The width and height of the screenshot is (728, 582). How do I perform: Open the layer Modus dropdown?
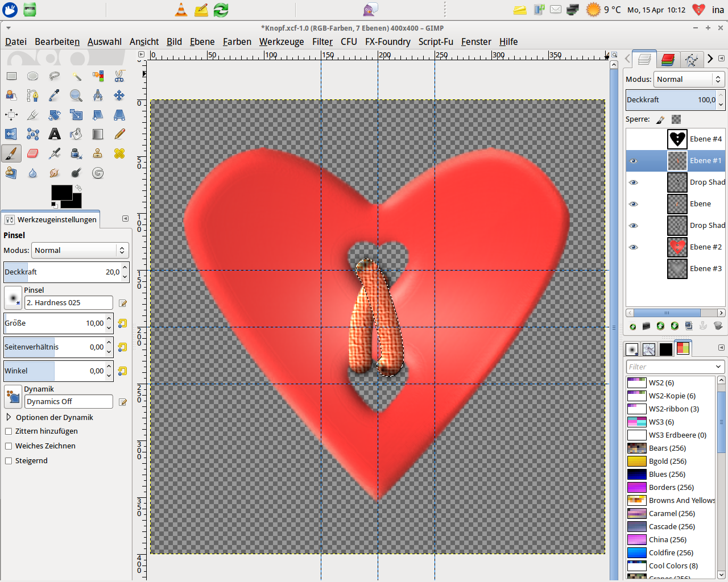[688, 80]
